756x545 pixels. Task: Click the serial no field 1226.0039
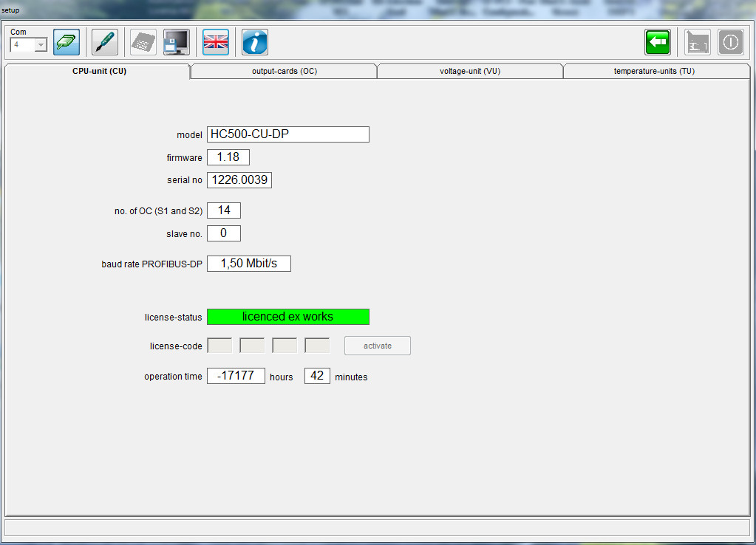click(239, 179)
